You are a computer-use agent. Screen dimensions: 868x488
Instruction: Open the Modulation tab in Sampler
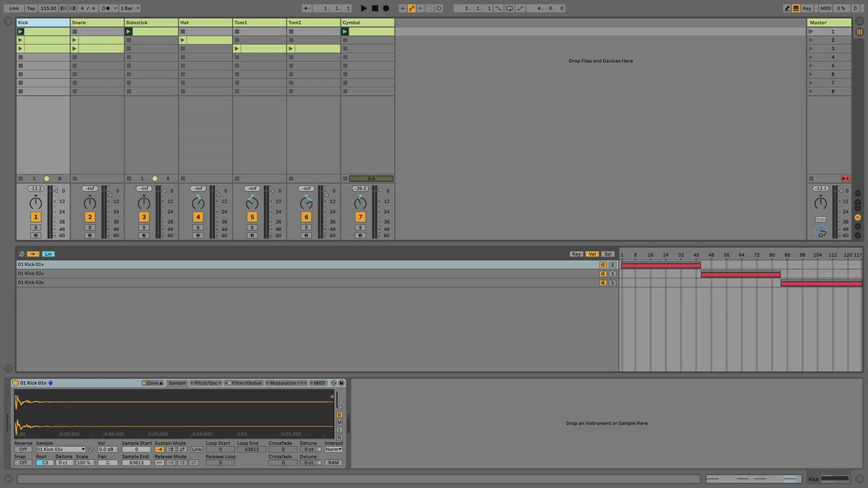[x=286, y=383]
